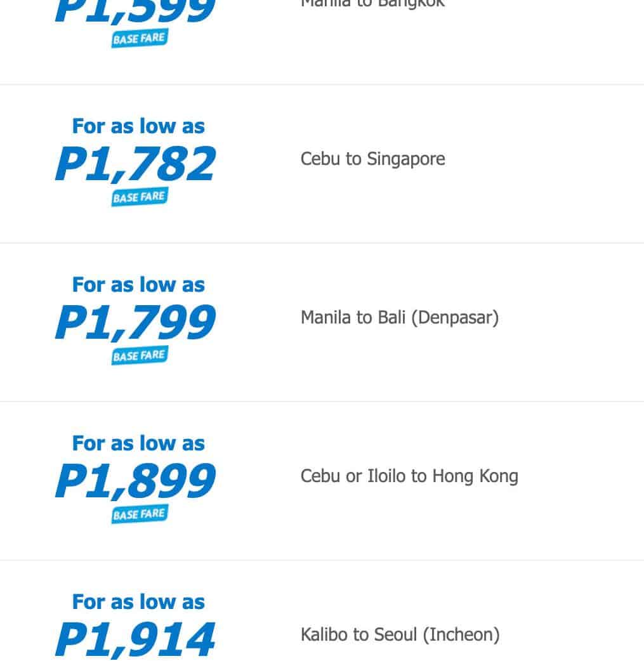The width and height of the screenshot is (644, 661).
Task: Choose the Kalibo to Seoul (Incheon) route
Action: [400, 634]
